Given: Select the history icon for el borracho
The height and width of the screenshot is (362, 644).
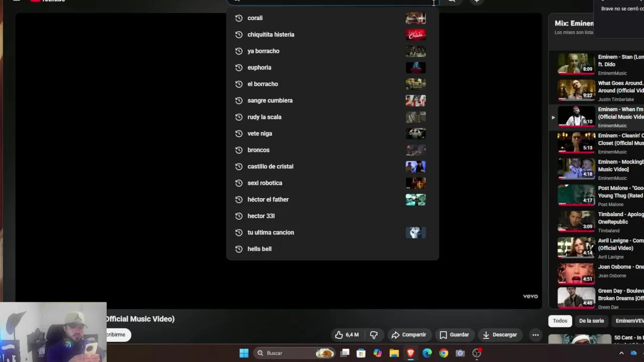Looking at the screenshot, I should tap(239, 84).
